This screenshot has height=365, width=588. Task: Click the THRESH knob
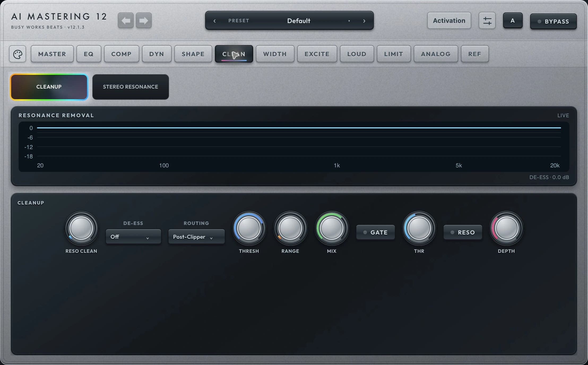pos(249,228)
